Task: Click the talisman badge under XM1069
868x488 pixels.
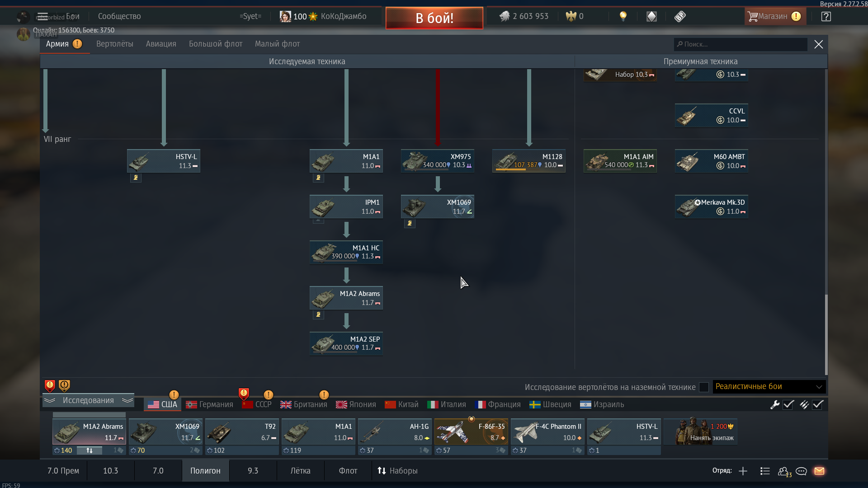Action: (410, 223)
